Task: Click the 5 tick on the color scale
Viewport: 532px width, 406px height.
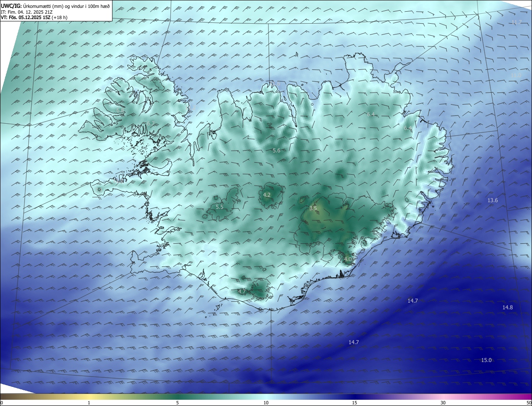Action: pyautogui.click(x=177, y=403)
